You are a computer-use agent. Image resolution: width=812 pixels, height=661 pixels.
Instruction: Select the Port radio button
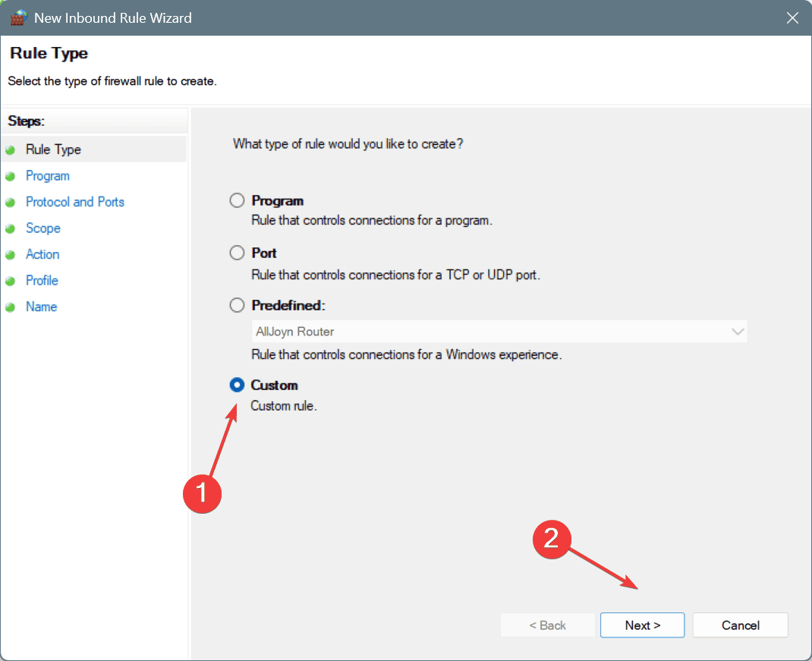click(238, 253)
